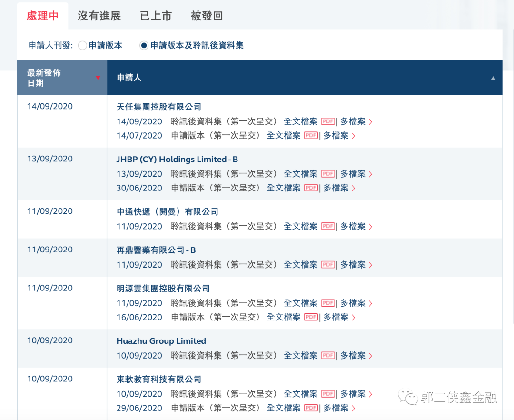The height and width of the screenshot is (420, 514).
Task: Open 全文檔案 link for Huazhu Group
Action: pos(301,355)
